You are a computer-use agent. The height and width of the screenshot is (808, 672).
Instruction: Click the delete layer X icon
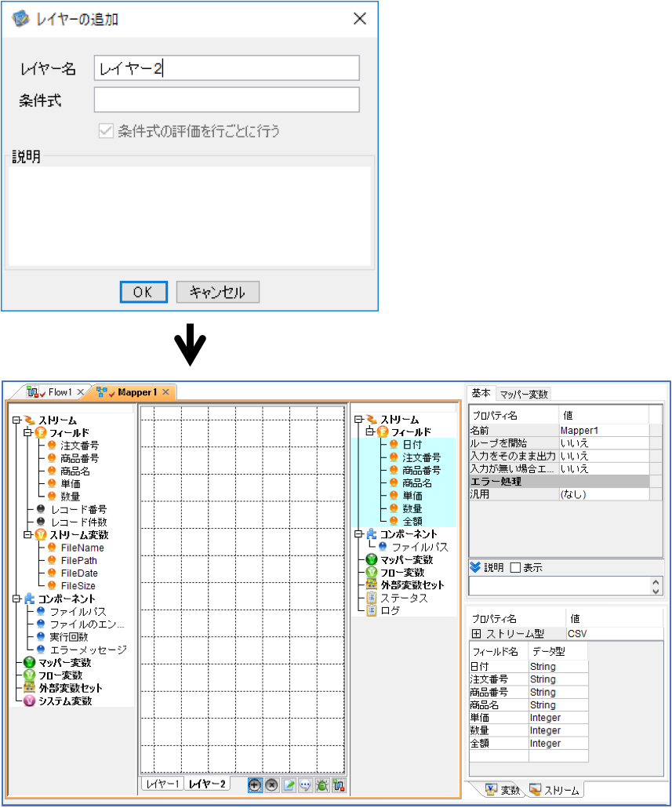[272, 784]
